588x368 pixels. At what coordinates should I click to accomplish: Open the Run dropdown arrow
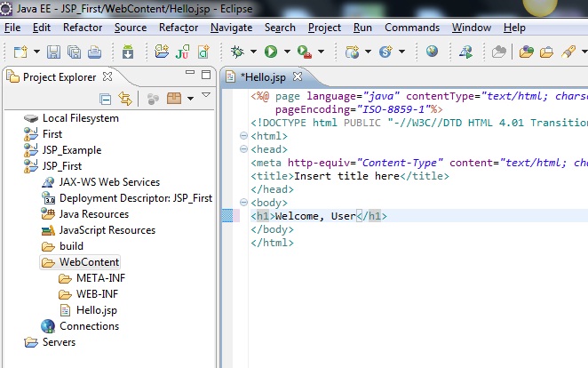pyautogui.click(x=287, y=52)
